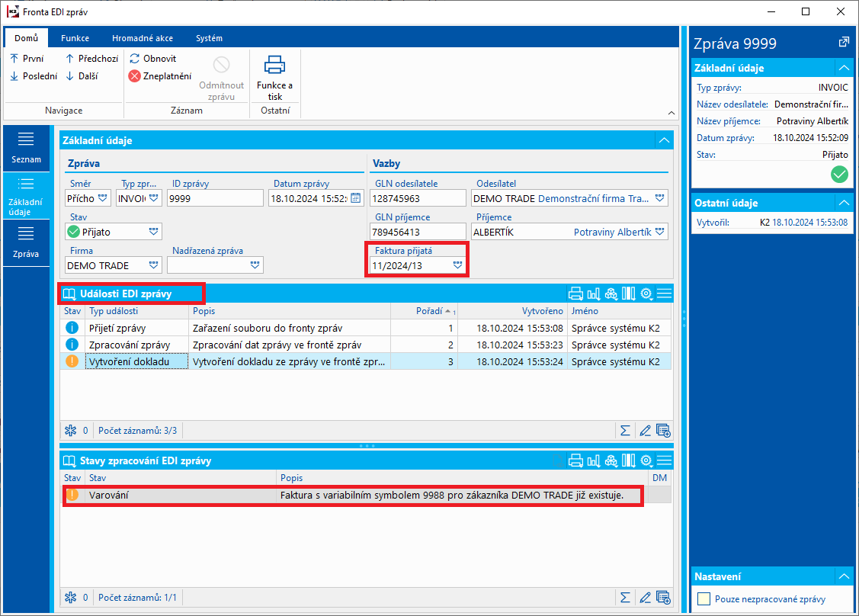Open Seznam view in left sidebar
This screenshot has height=616, width=859.
click(26, 148)
